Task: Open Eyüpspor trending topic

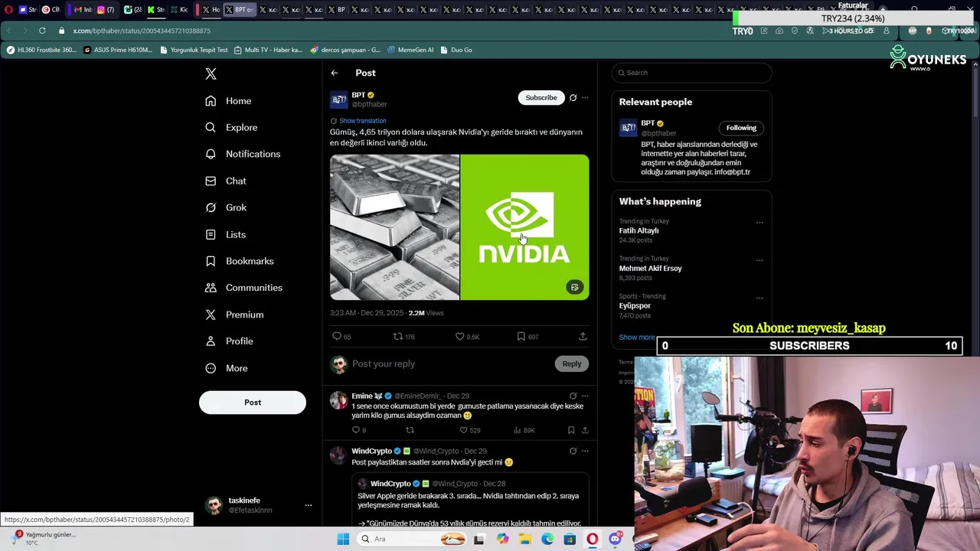Action: (635, 306)
